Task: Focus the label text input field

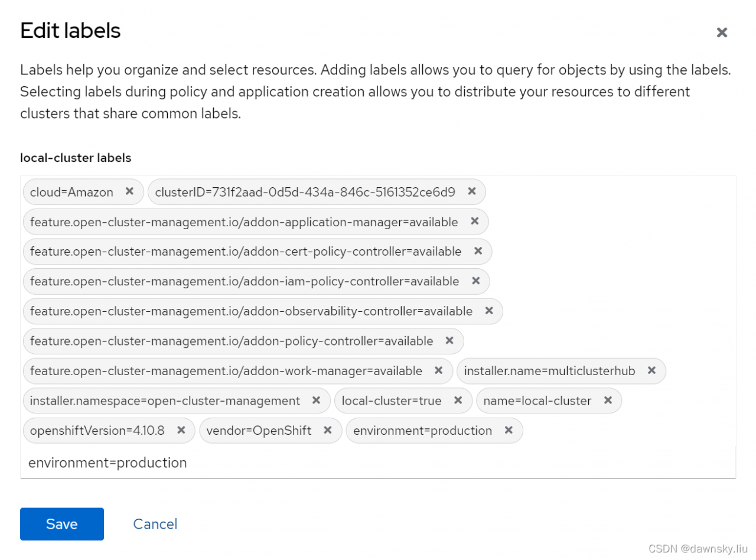Action: coord(378,463)
